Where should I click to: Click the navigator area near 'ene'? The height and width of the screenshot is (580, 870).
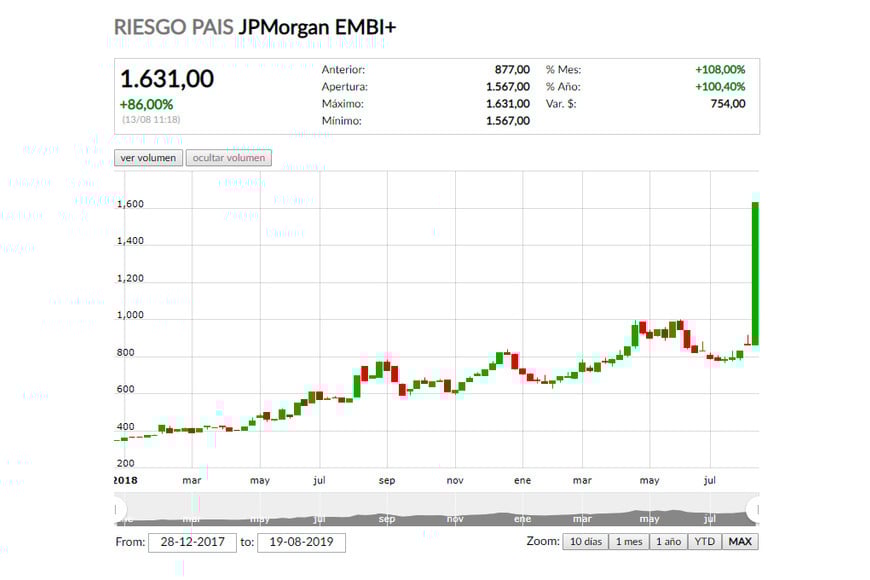pos(522,512)
